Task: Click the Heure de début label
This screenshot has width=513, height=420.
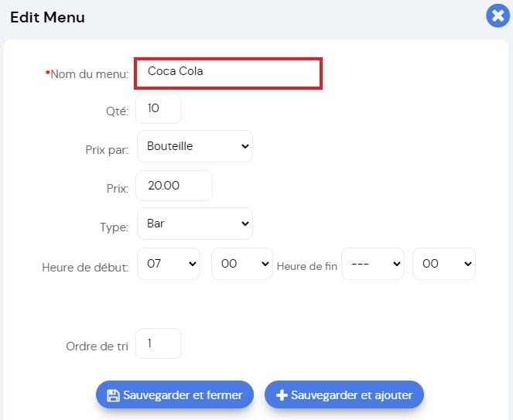Action: point(85,268)
